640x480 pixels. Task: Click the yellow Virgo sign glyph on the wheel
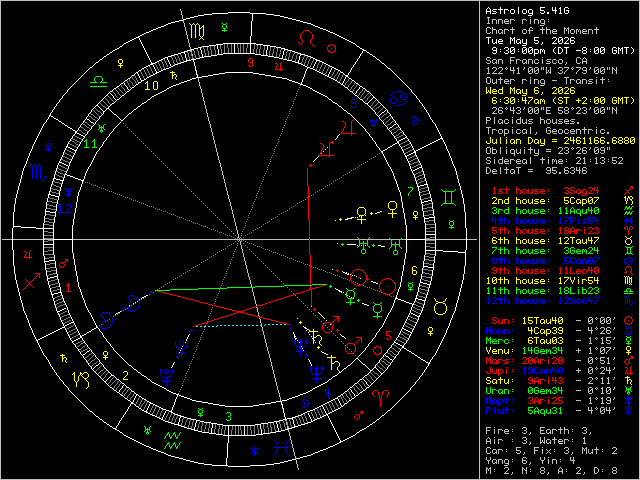tap(197, 31)
